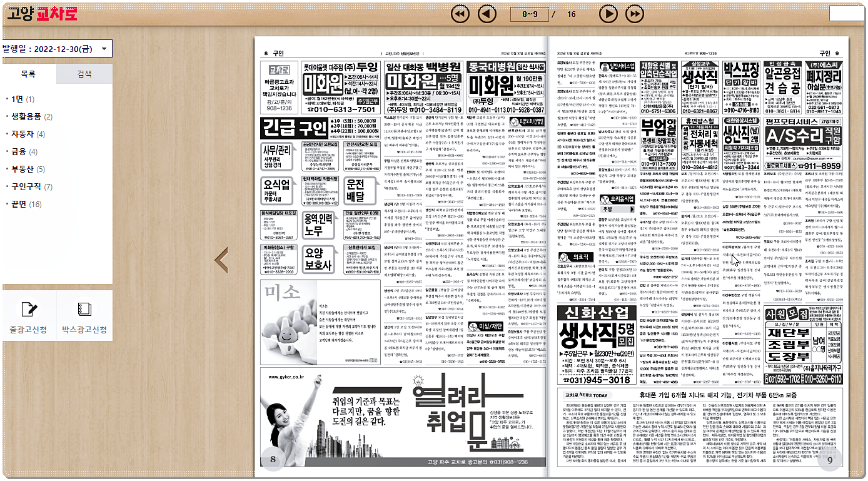Open the 생활용품 section
Screen dimensions: 868x481
click(x=31, y=116)
